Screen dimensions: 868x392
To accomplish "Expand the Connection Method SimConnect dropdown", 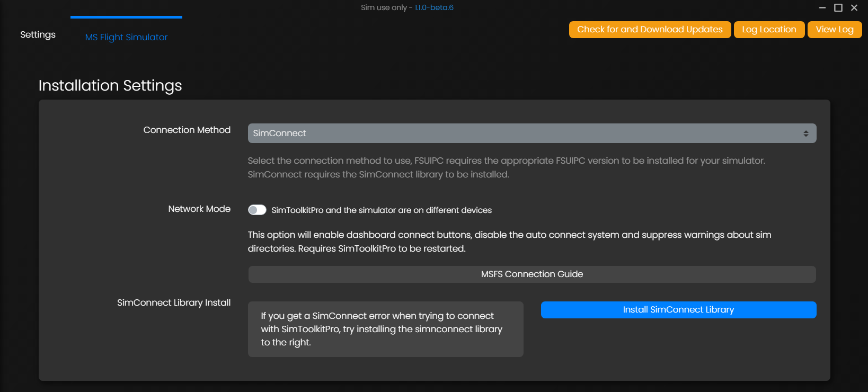I will pyautogui.click(x=532, y=133).
